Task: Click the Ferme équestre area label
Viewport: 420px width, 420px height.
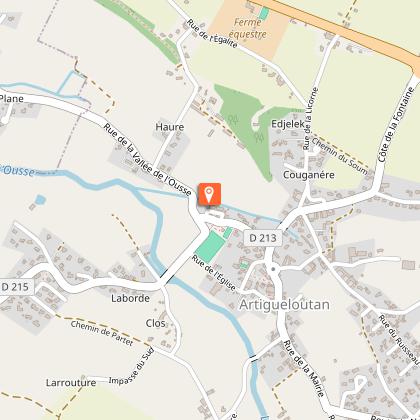Action: tap(248, 28)
